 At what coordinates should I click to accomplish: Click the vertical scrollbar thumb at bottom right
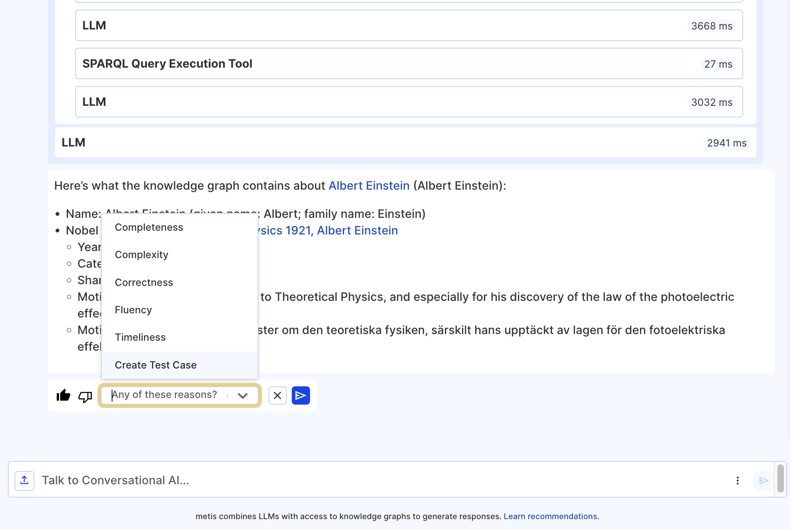[x=781, y=478]
